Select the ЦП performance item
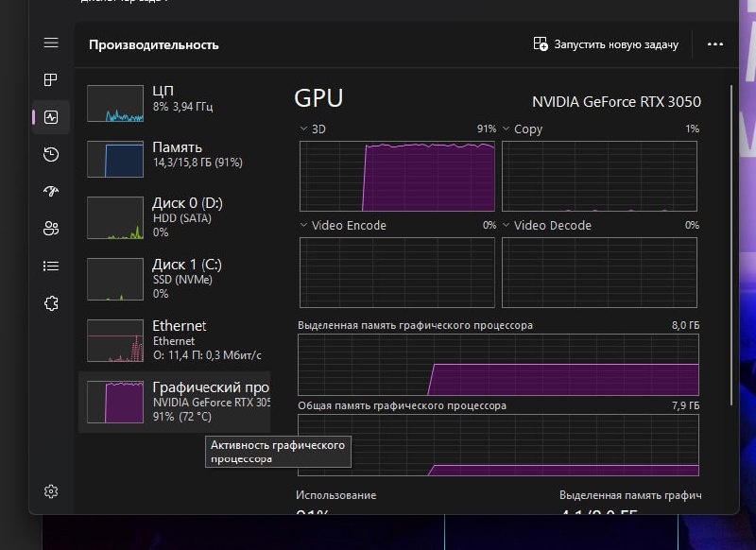The image size is (756, 550). [175, 104]
